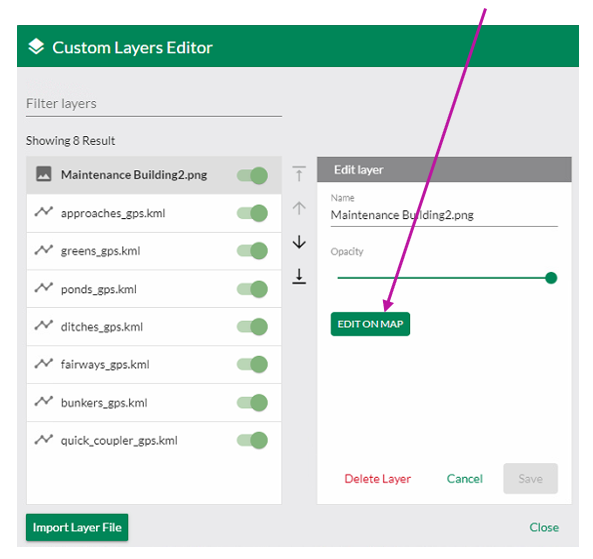Click the Edit layer panel header
Screen dimensions: 593x559
pyautogui.click(x=444, y=169)
